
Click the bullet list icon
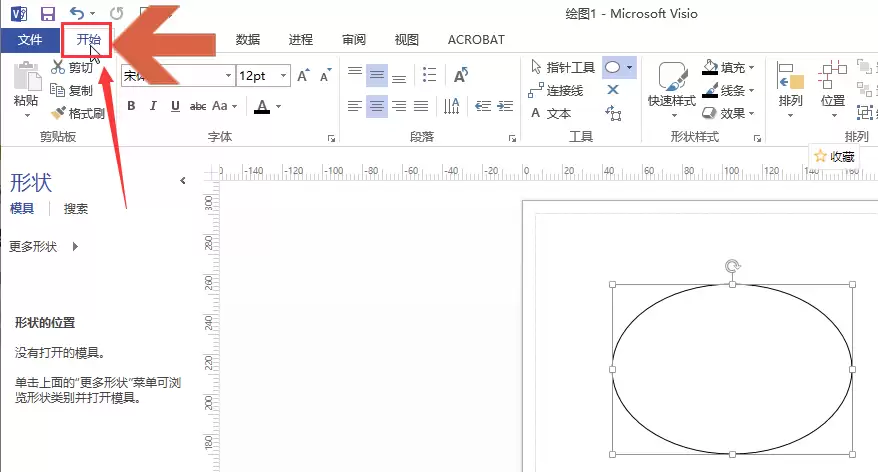point(429,74)
